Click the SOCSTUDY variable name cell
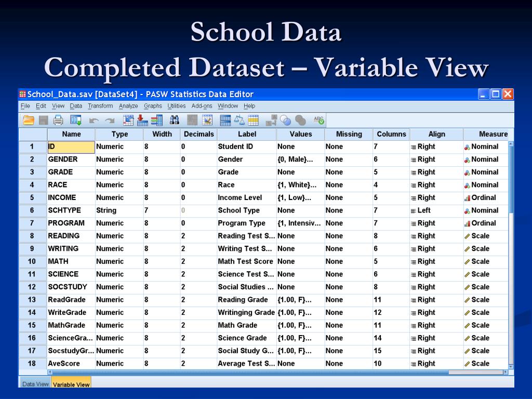Viewport: 532px width, 399px height. tap(71, 287)
